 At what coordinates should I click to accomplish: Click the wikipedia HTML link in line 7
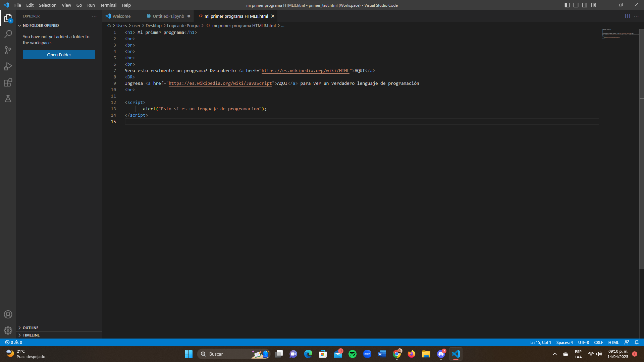point(305,70)
